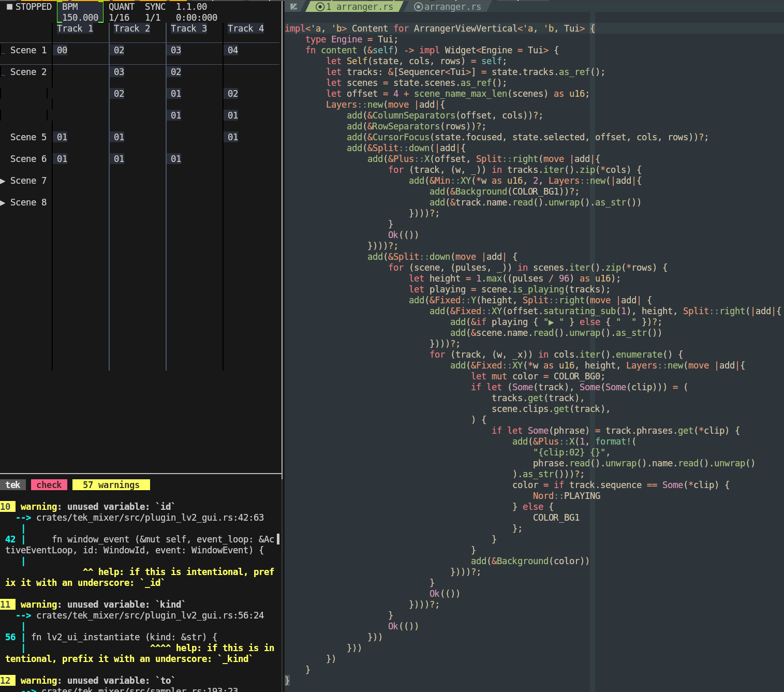
Task: Open the '57 warnings' tab
Action: (x=111, y=485)
